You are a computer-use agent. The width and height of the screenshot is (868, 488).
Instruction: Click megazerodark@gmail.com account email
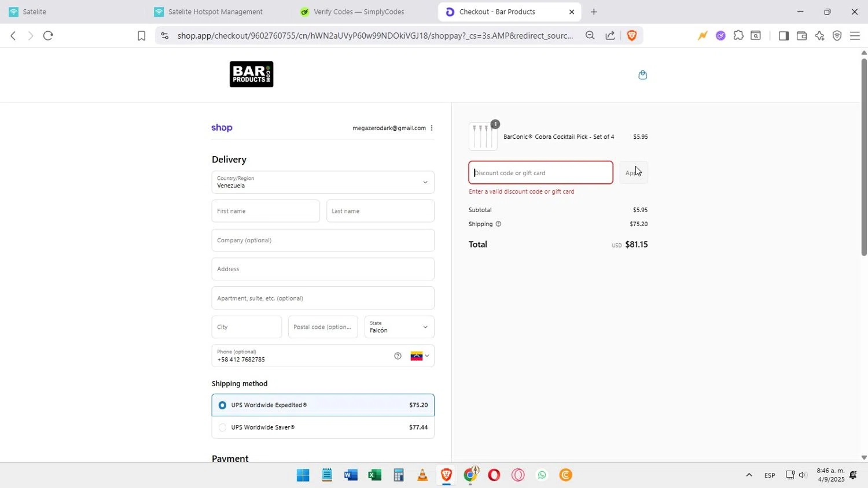[x=389, y=128]
